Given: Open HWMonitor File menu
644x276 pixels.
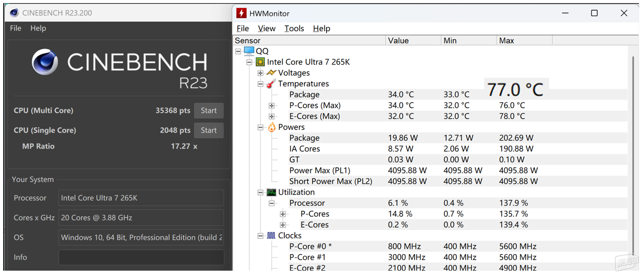Looking at the screenshot, I should tap(243, 28).
